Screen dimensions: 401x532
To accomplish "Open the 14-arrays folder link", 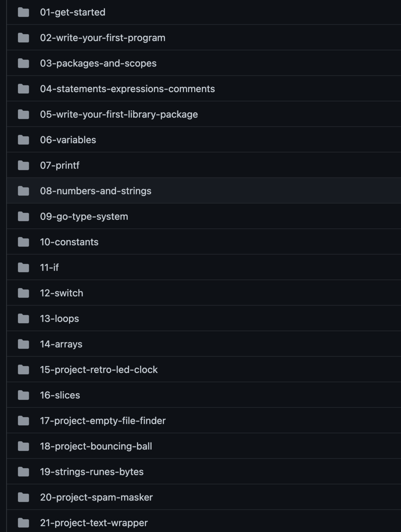I will tap(61, 344).
